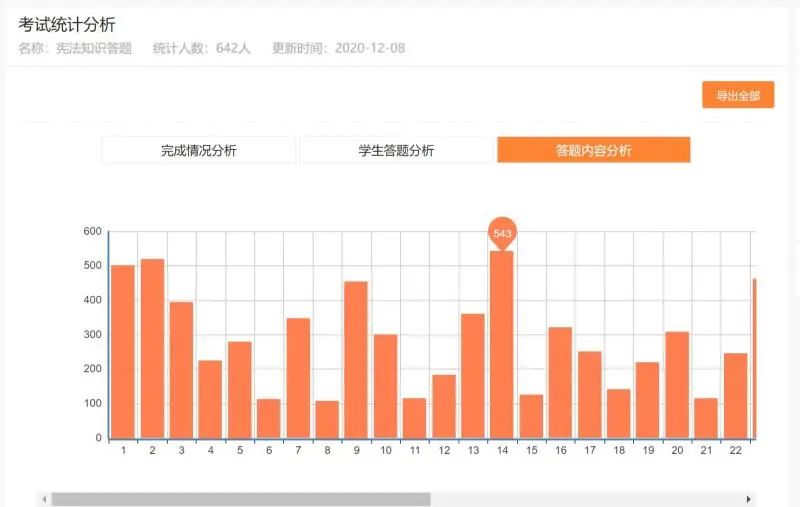800x507 pixels.
Task: Click the bar for question 20
Action: (x=677, y=385)
